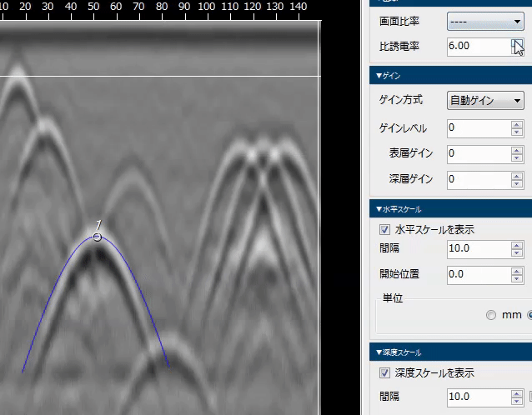
Task: Click the 比誘電率 value field
Action: coord(479,46)
